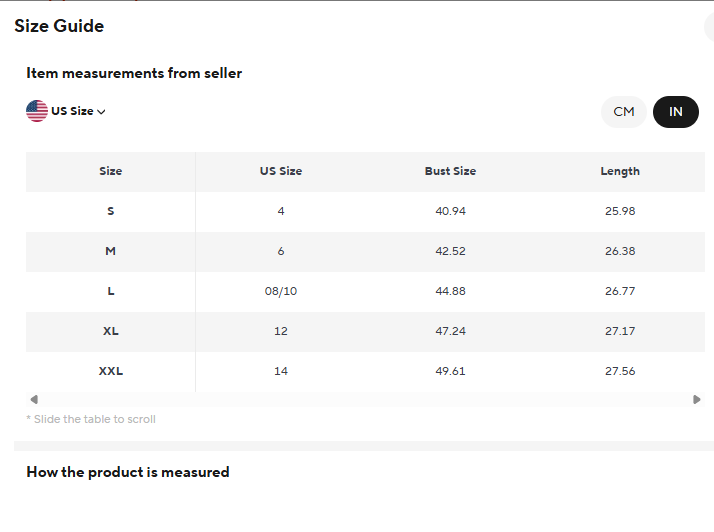Image resolution: width=714 pixels, height=532 pixels.
Task: Click the chevron next to US Size
Action: [x=101, y=112]
